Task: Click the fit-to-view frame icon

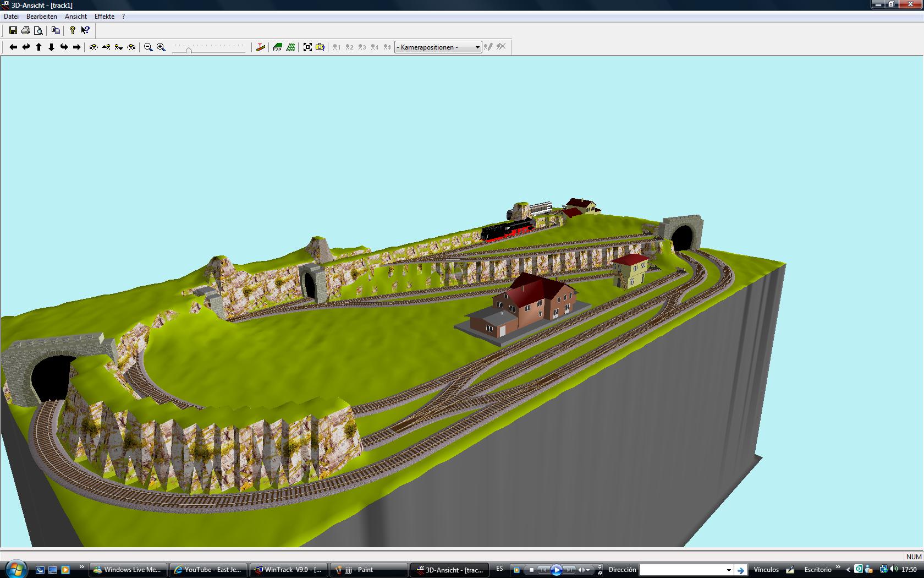Action: (x=307, y=47)
